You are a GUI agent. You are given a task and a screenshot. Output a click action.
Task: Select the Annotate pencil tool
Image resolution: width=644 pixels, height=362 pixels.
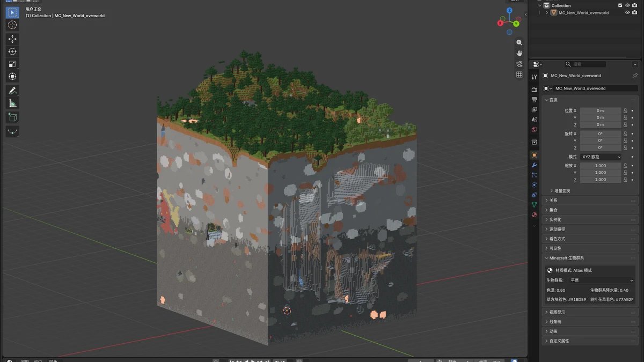click(12, 91)
